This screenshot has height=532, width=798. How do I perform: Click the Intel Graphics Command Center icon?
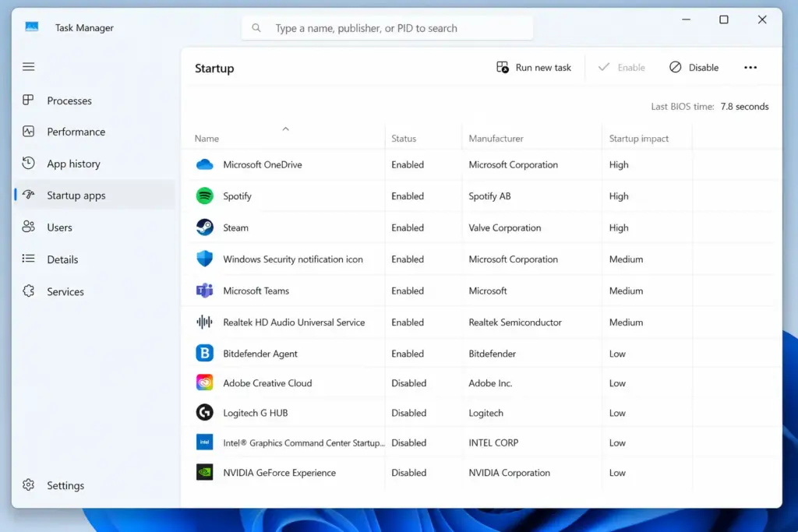[x=205, y=442]
